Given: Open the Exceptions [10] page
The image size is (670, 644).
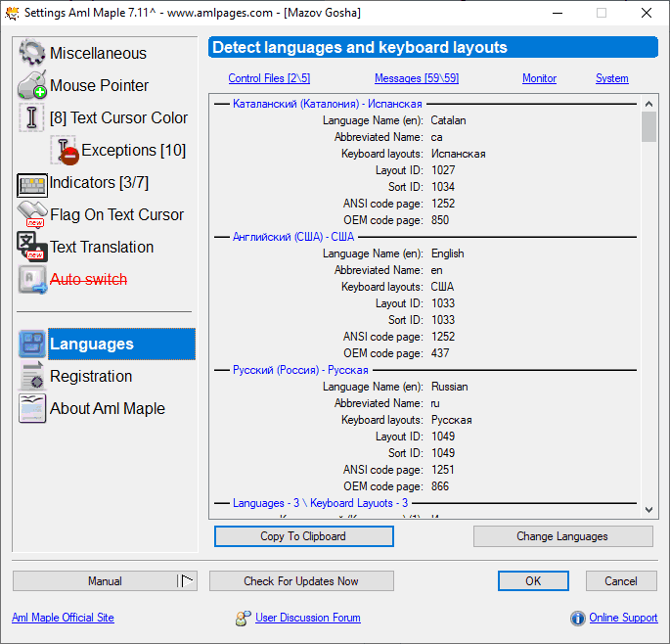Looking at the screenshot, I should pos(133,150).
